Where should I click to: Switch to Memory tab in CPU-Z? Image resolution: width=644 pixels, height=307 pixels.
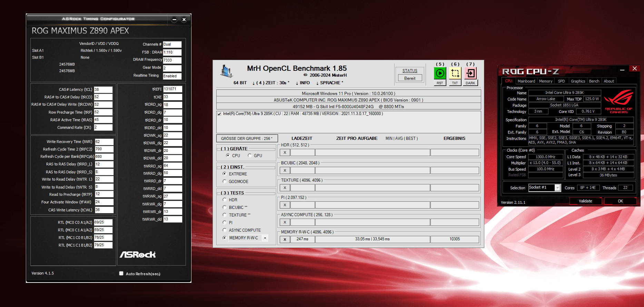click(546, 81)
